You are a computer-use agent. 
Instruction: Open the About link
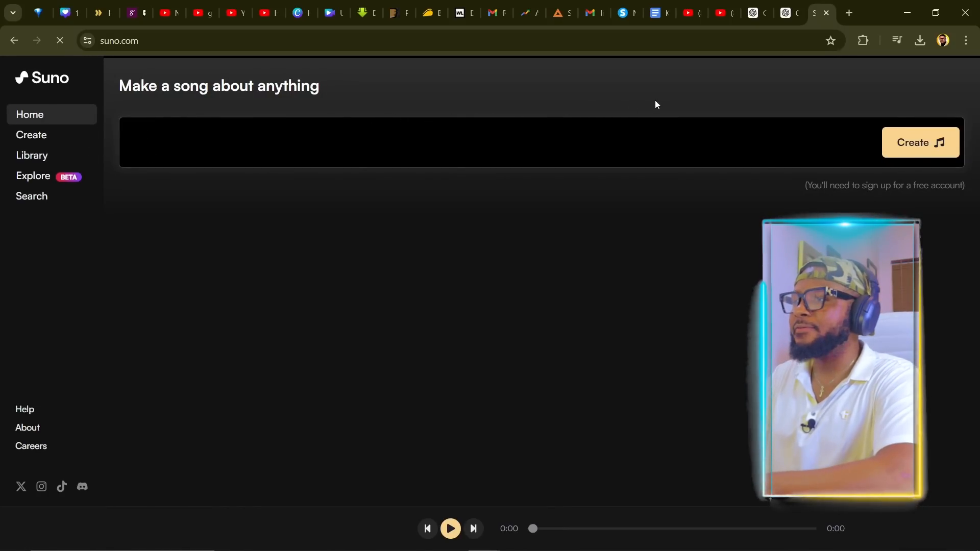[x=27, y=428]
